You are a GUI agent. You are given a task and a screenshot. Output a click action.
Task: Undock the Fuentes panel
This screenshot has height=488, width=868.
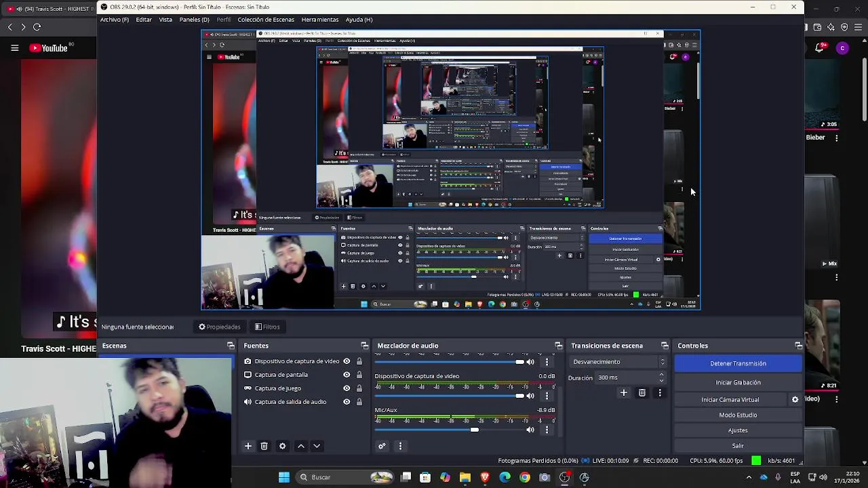pos(365,346)
